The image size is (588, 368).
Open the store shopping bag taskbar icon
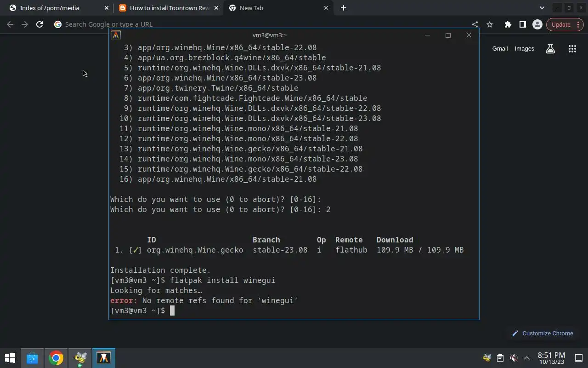coord(32,358)
